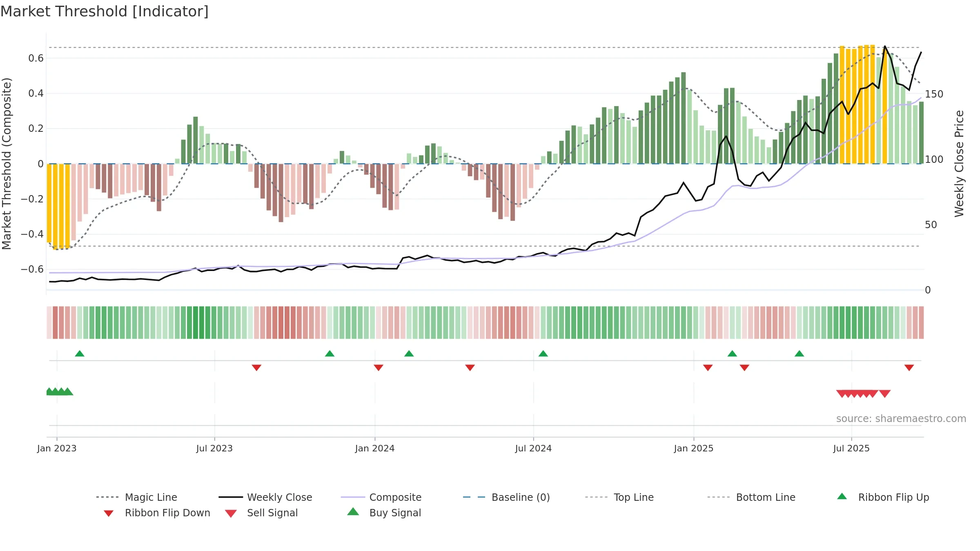The height and width of the screenshot is (551, 980).
Task: Click the isolated sell signal triangle in Aug 2025
Action: [885, 393]
